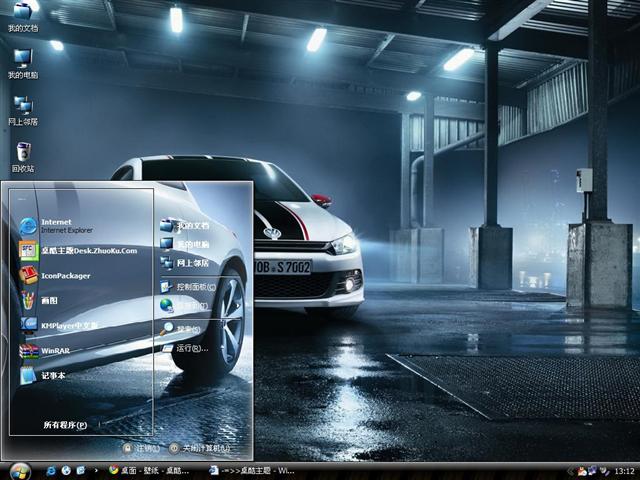The image size is (640, 480).
Task: Launch IconPackager from the Start menu
Action: click(x=60, y=275)
